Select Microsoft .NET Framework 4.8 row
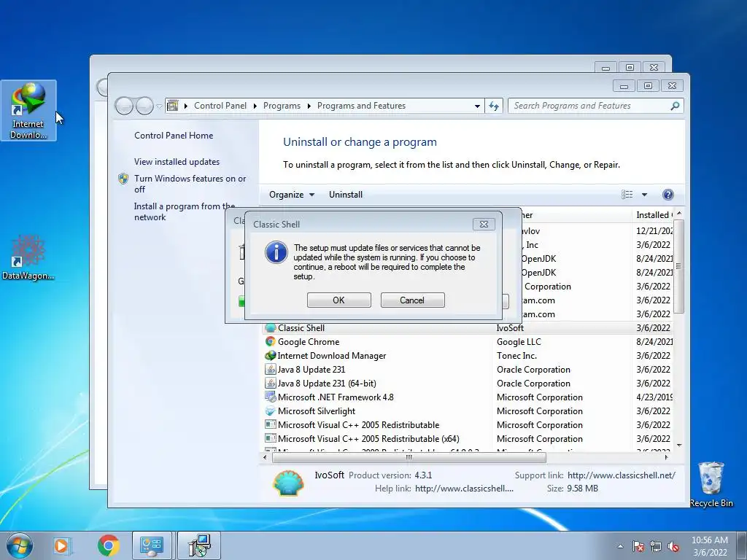Viewport: 747px width, 560px height. [x=468, y=397]
